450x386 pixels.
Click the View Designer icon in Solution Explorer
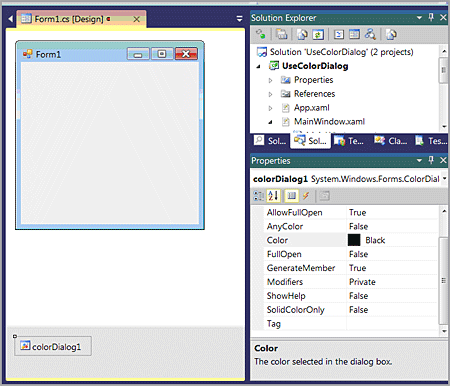(x=354, y=34)
